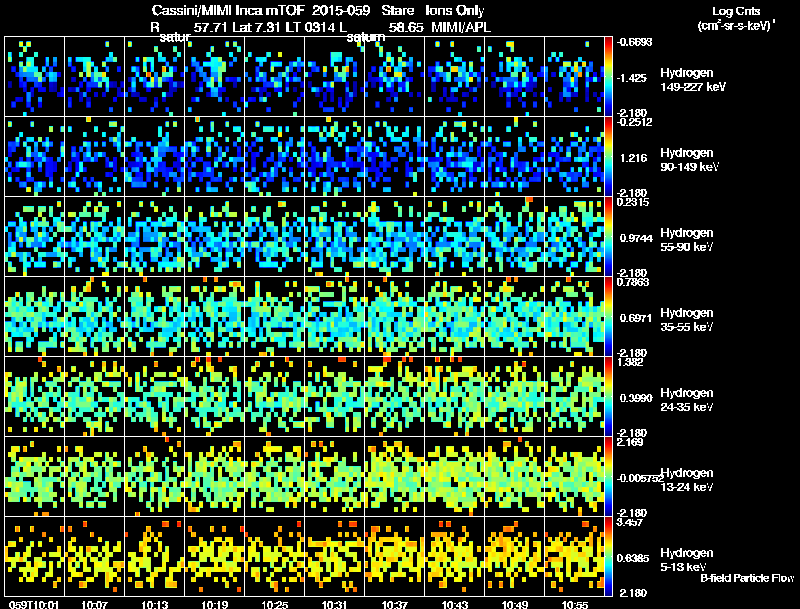Click the Hydrogen 149-227 keV color bar
800x609 pixels.
pyautogui.click(x=608, y=76)
